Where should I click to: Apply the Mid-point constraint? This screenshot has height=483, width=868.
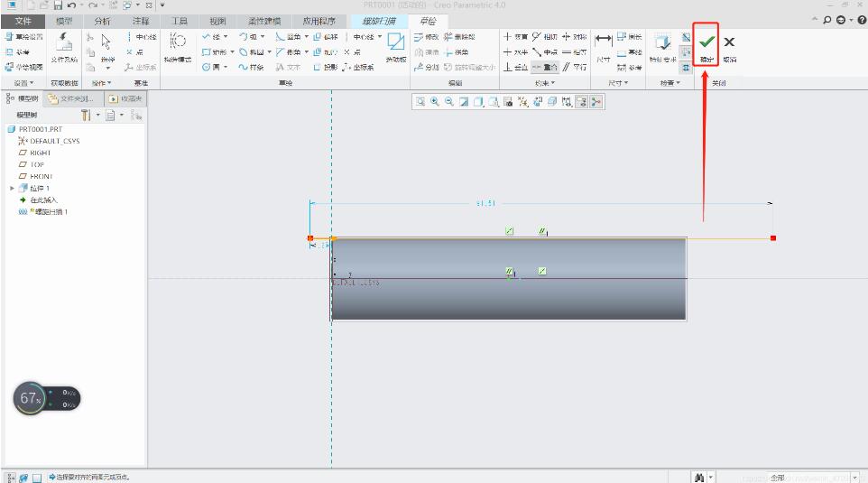click(x=544, y=52)
